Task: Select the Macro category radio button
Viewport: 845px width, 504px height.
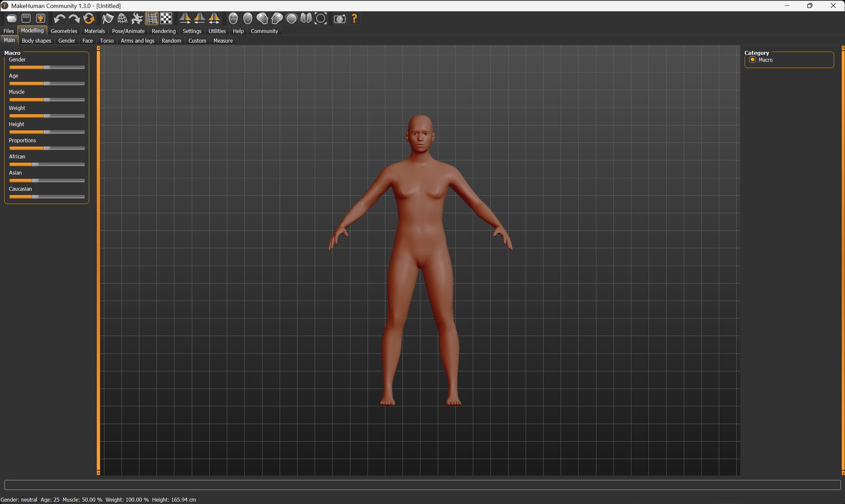Action: 753,60
